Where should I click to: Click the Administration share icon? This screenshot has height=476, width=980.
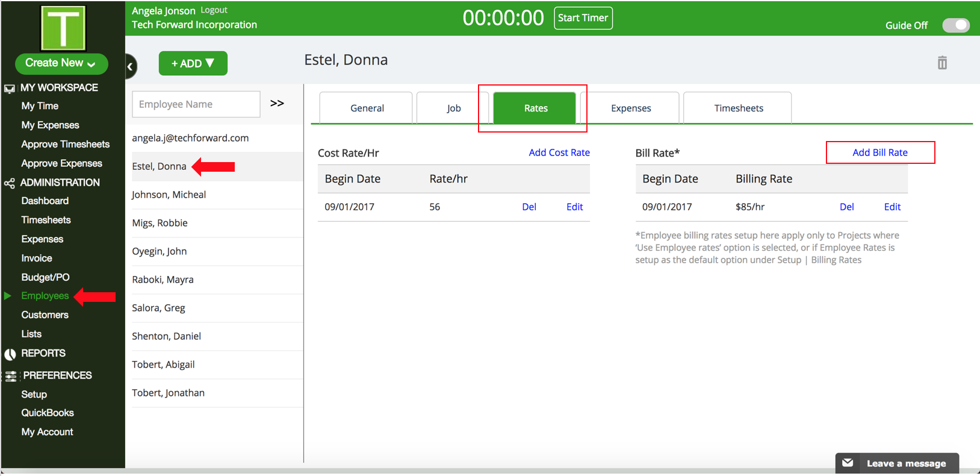click(x=10, y=183)
